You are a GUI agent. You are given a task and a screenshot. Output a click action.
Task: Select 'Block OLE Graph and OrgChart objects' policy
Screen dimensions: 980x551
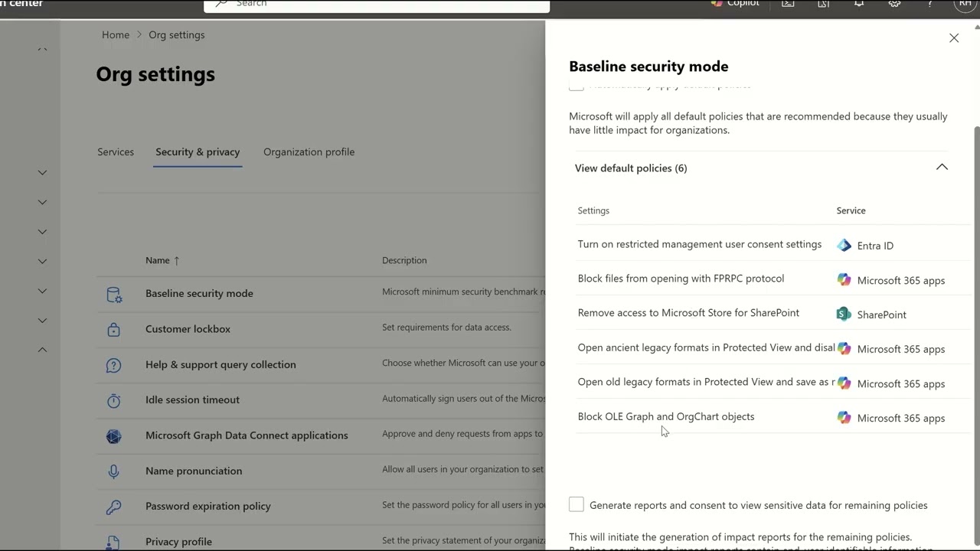(x=666, y=416)
